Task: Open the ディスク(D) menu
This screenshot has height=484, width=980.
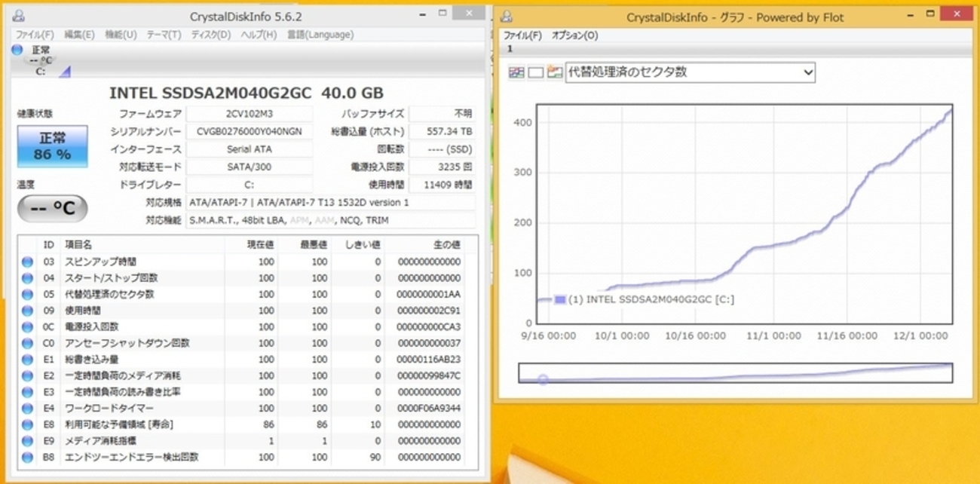Action: point(210,35)
